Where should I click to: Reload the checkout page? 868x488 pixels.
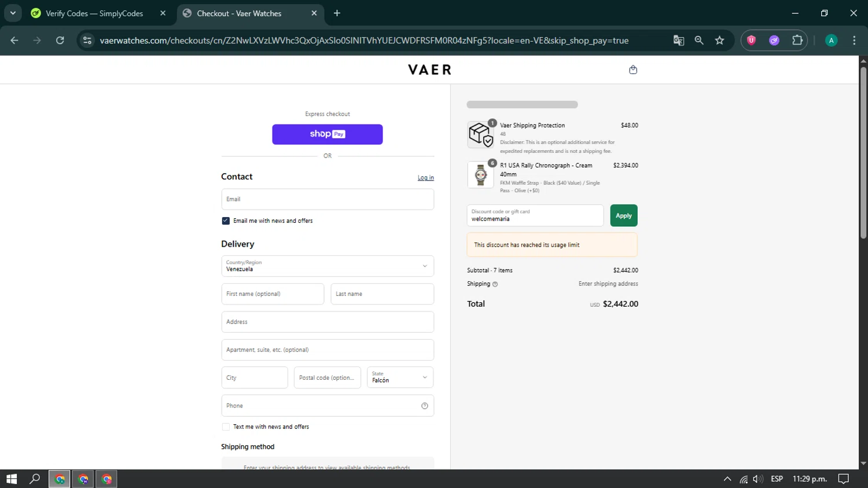coord(60,41)
